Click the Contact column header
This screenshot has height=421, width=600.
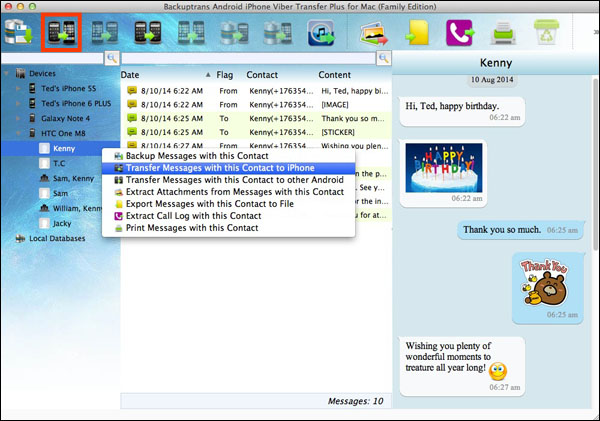pyautogui.click(x=262, y=75)
